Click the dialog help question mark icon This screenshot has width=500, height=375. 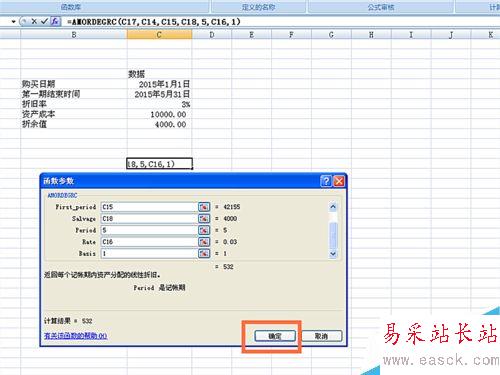pos(326,181)
